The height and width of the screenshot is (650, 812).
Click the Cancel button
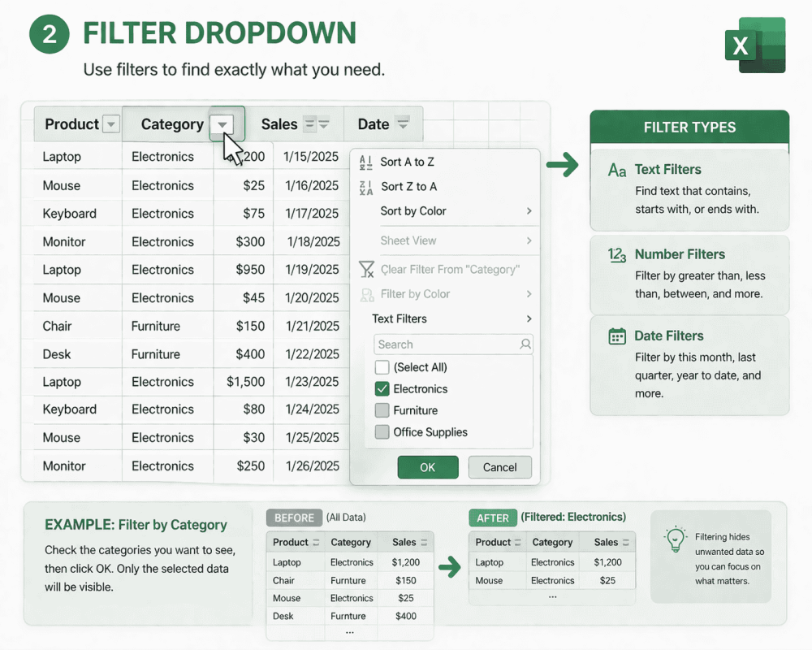pos(499,467)
